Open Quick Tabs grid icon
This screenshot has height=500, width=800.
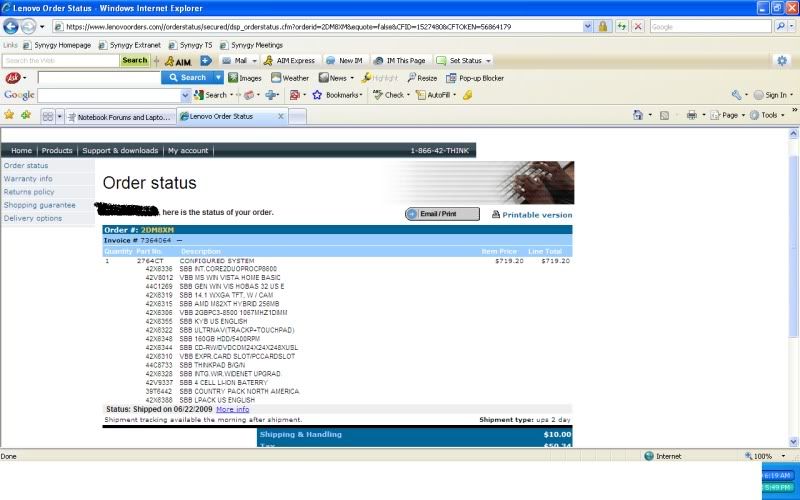[47, 116]
